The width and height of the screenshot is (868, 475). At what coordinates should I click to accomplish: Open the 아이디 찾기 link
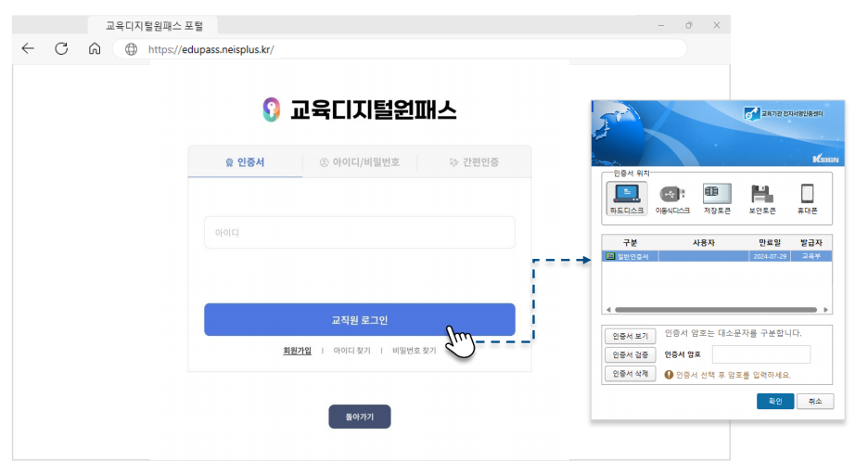coord(351,351)
